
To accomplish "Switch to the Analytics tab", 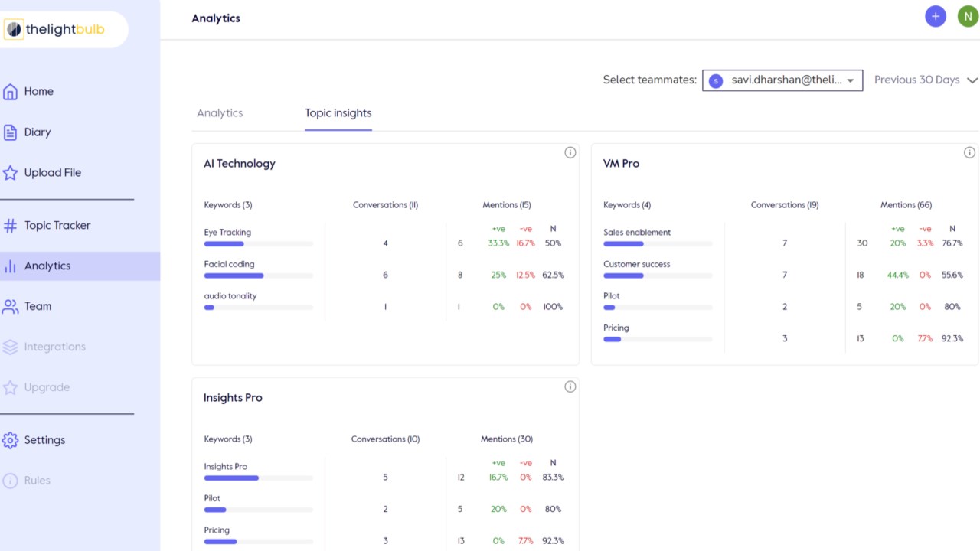I will click(220, 113).
